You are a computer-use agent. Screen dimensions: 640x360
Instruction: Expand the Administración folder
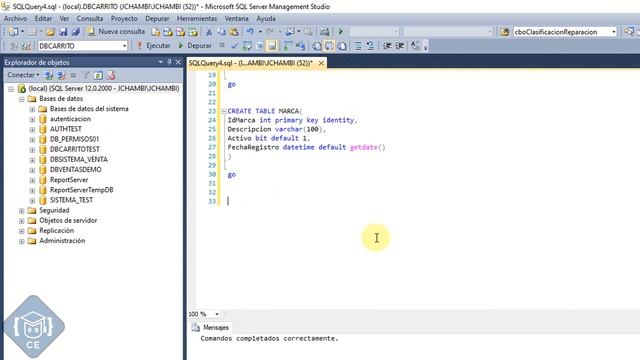22,241
